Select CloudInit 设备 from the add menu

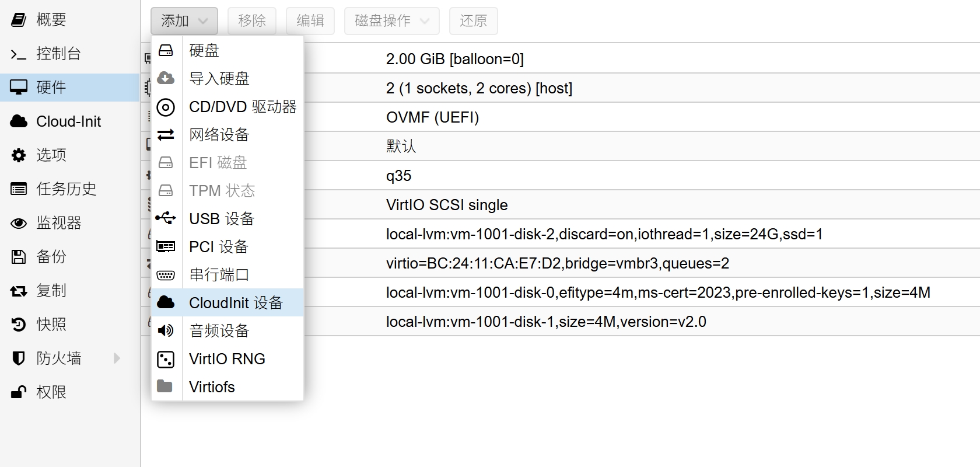(x=236, y=302)
